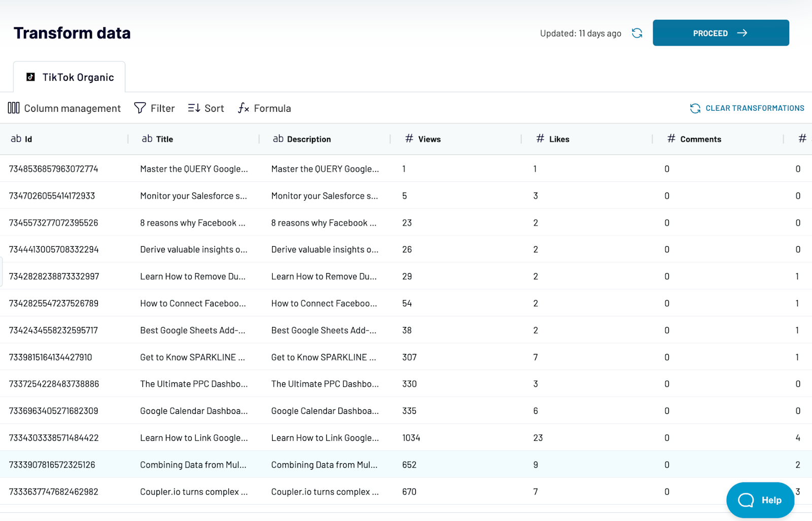
Task: Click the # type icon of Comments column
Action: click(x=671, y=139)
